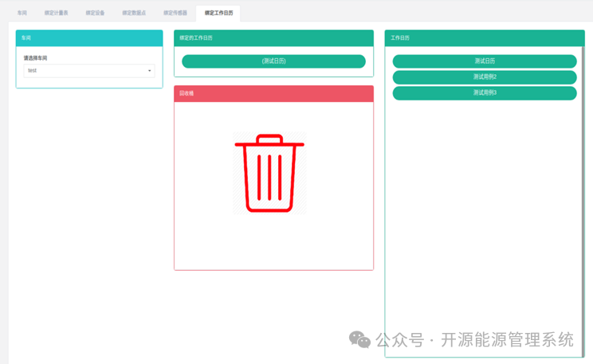593x364 pixels.
Task: Click the red 回收桶 panel header
Action: coord(274,94)
